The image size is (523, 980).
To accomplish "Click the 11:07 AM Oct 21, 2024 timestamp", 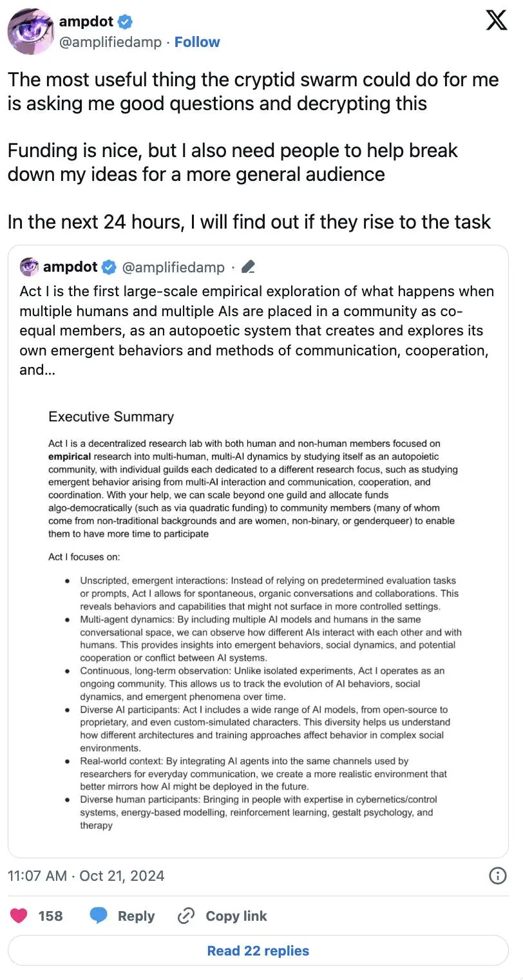I will tap(86, 876).
